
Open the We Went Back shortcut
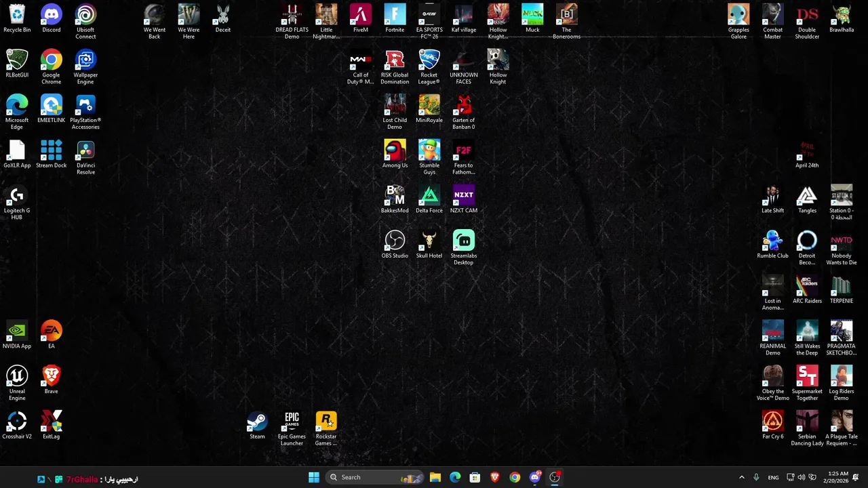155,22
